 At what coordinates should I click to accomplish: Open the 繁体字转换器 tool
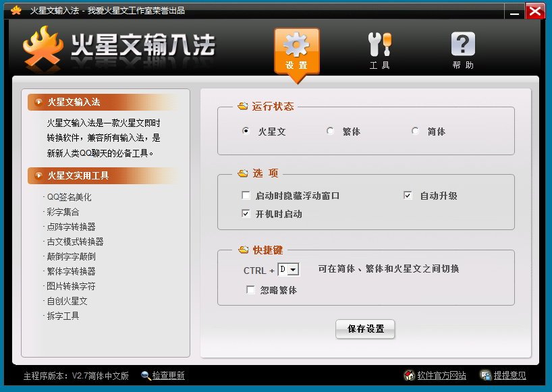coord(71,271)
